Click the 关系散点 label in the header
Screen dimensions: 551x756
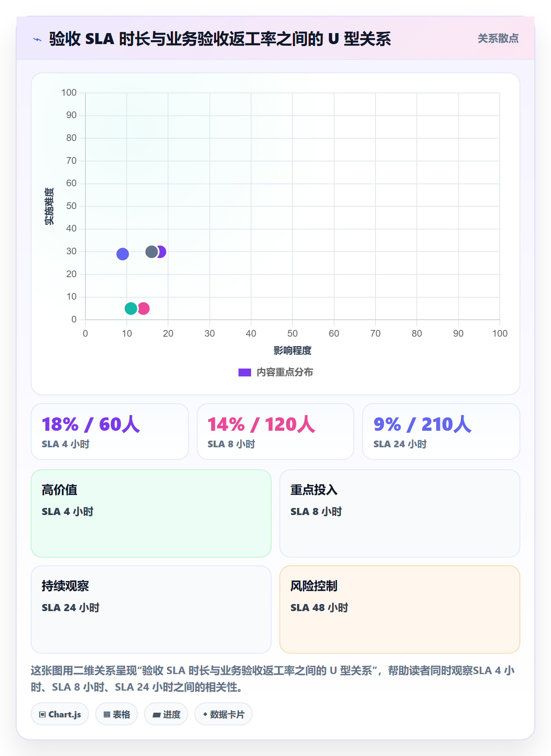click(498, 39)
